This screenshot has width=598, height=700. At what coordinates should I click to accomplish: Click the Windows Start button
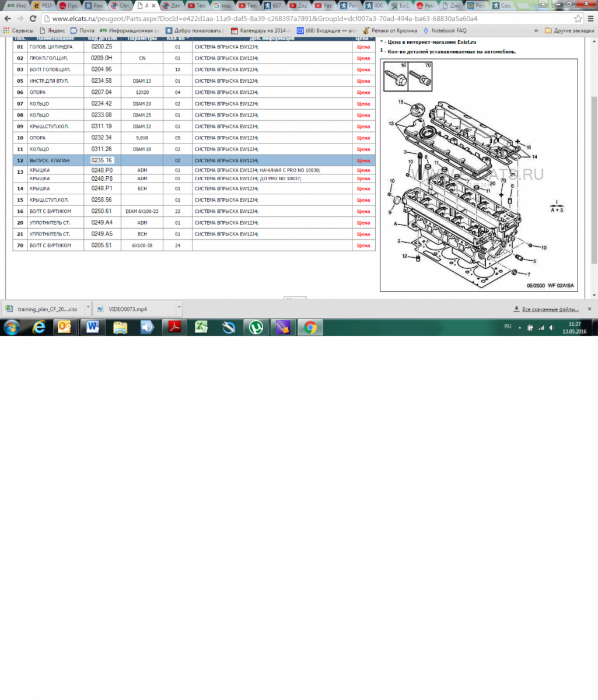[x=11, y=327]
